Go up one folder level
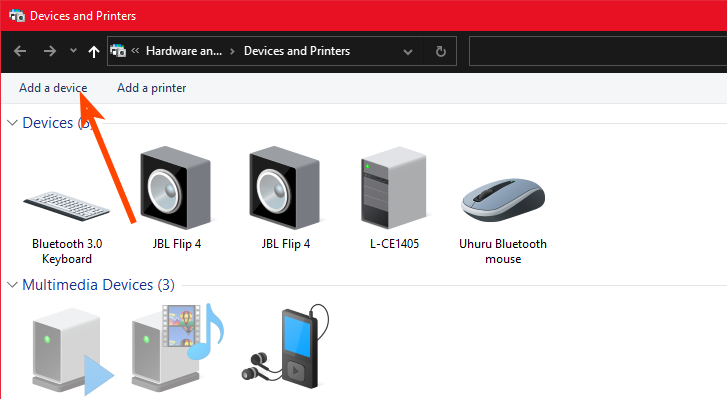Image resolution: width=727 pixels, height=399 pixels. (94, 51)
